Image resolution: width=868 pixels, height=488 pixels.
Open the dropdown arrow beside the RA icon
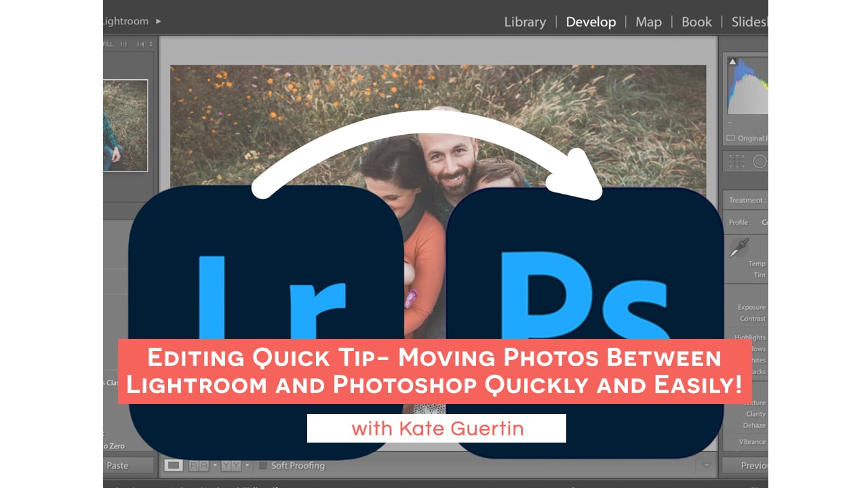click(215, 466)
